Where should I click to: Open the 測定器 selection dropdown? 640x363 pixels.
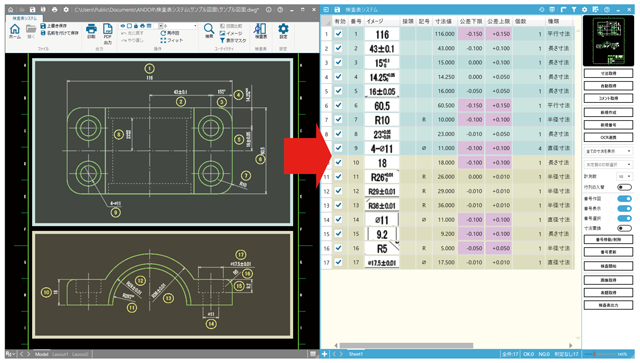tap(608, 164)
